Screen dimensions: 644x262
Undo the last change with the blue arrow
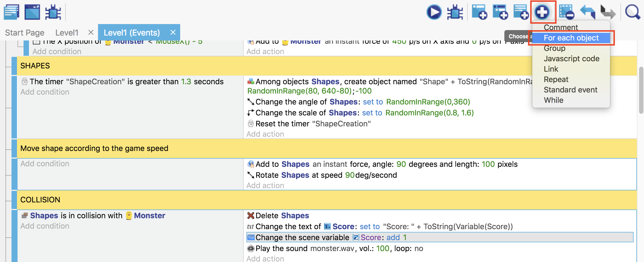588,12
